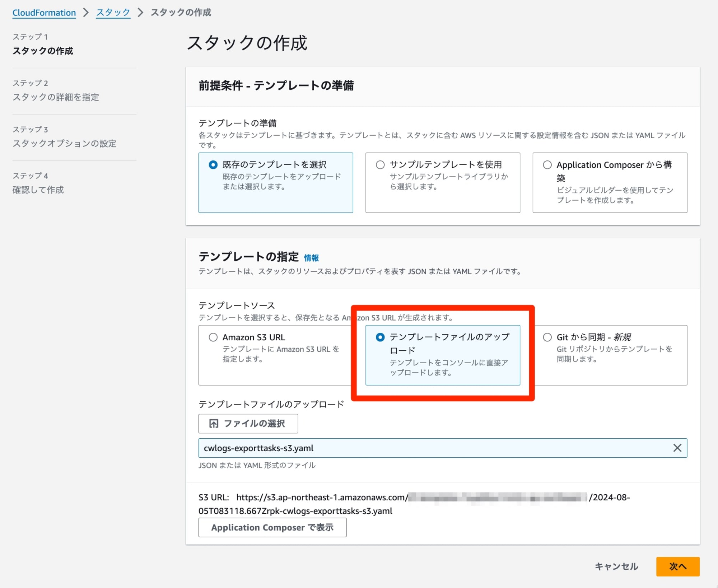This screenshot has width=718, height=588.
Task: Click ステップ 1 スタックの作成 in sidebar
Action: click(43, 44)
